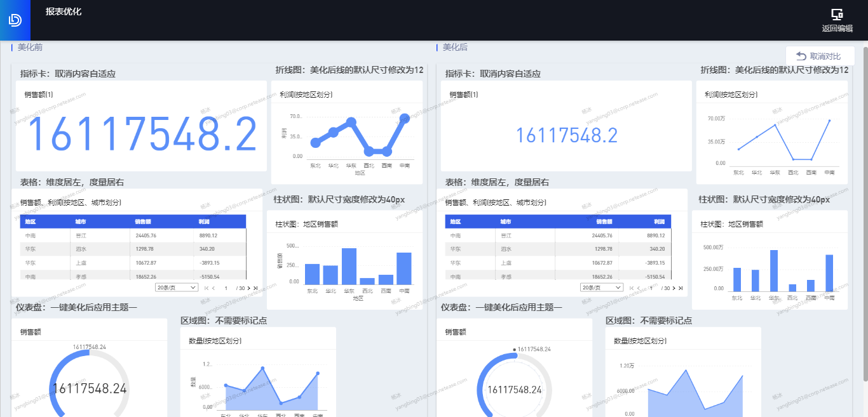
Task: Click the 返回编辑 monitor icon
Action: tap(837, 15)
